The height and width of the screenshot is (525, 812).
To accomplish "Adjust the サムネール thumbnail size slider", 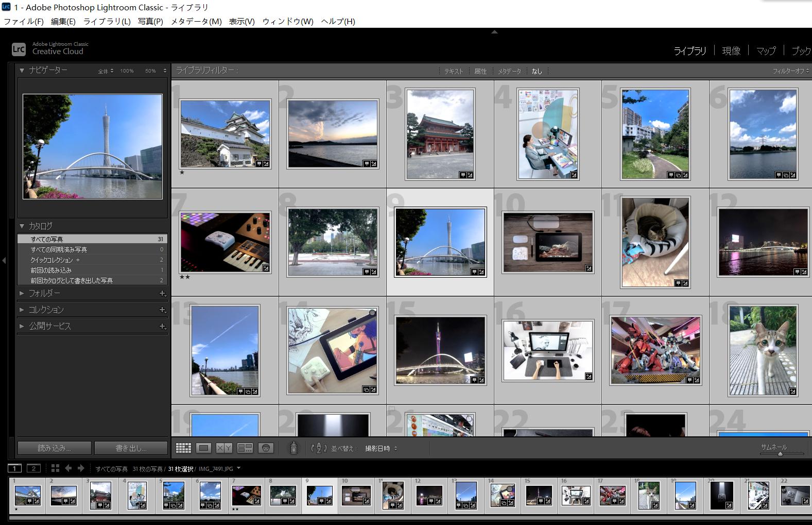I will point(781,454).
